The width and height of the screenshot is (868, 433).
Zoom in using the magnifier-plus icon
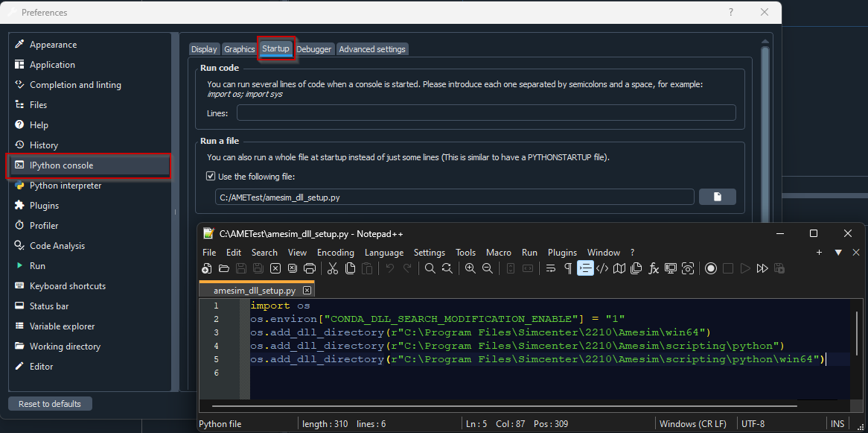pos(469,268)
